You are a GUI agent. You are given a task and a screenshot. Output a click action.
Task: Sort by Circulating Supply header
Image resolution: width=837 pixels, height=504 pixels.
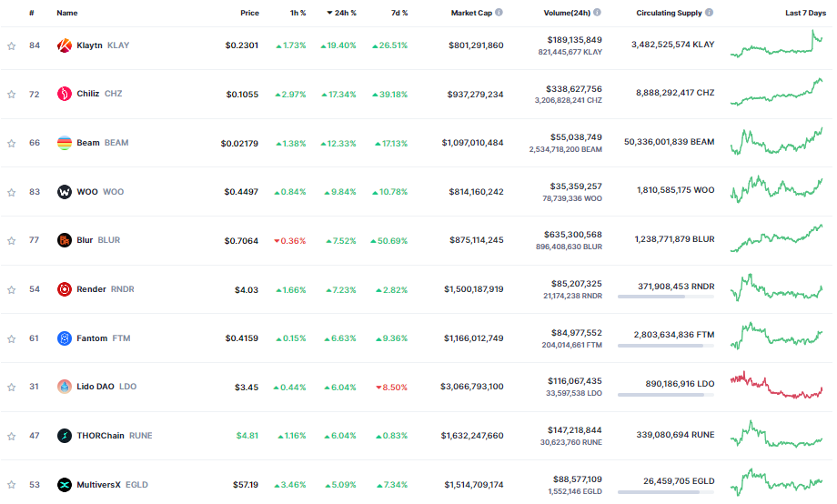[x=669, y=13]
